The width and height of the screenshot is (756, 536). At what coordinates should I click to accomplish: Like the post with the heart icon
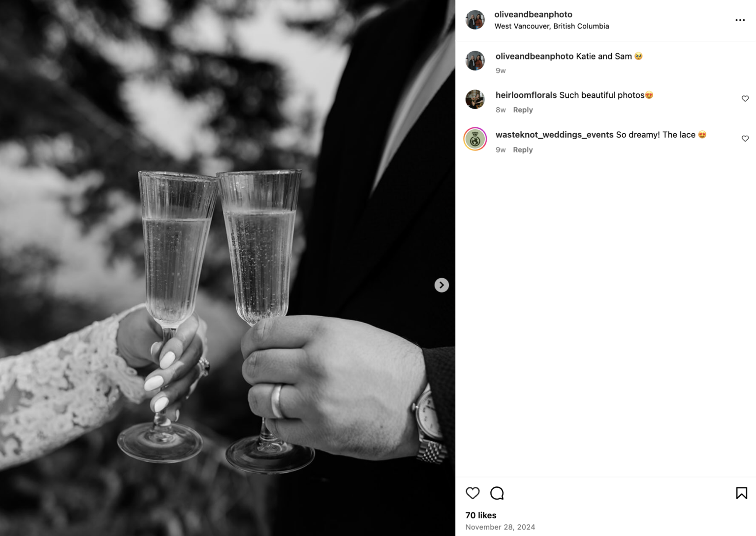click(472, 493)
